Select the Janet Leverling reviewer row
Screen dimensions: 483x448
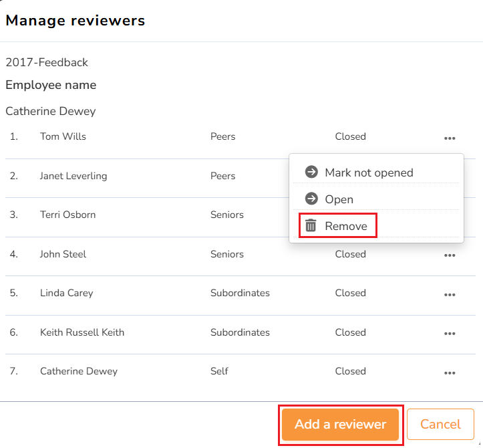(x=73, y=176)
